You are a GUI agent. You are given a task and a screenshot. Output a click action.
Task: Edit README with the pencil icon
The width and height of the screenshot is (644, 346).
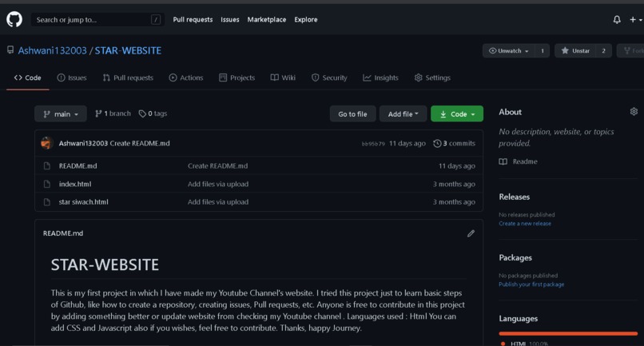click(471, 233)
